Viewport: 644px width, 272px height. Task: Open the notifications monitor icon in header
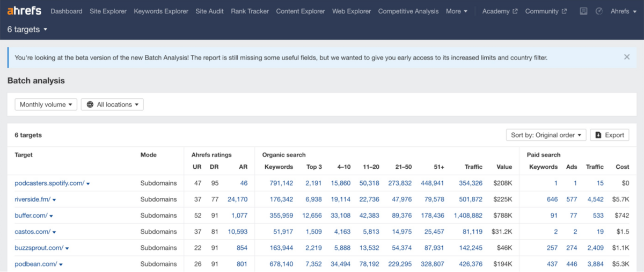point(583,11)
